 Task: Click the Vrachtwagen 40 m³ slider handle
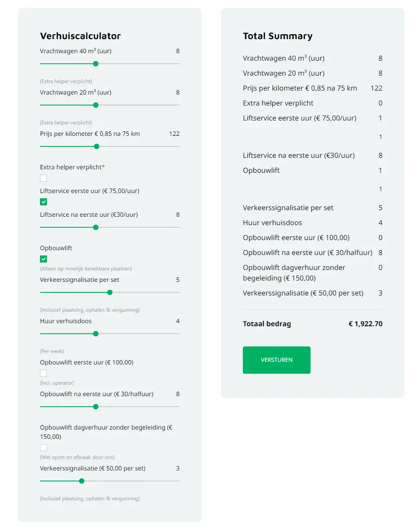(x=96, y=64)
